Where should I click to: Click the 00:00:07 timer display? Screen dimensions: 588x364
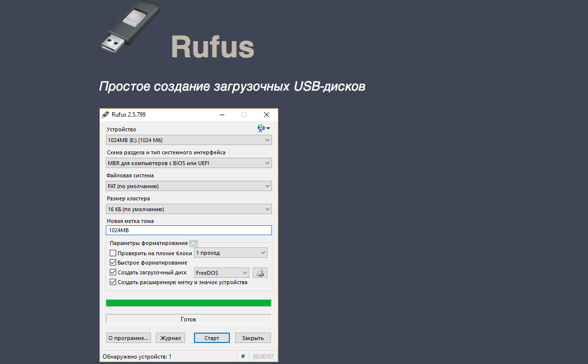[x=263, y=356]
